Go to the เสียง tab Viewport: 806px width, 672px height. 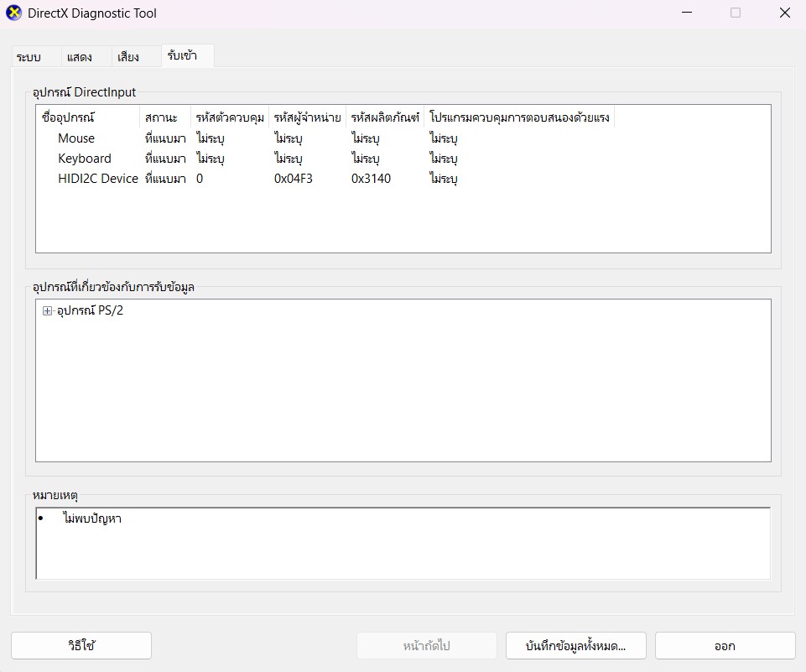(127, 57)
